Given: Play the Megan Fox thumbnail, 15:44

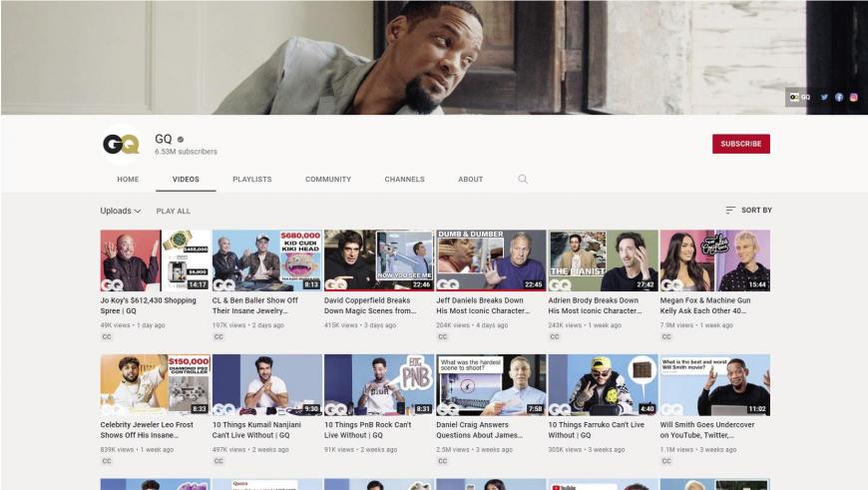Looking at the screenshot, I should pyautogui.click(x=714, y=260).
